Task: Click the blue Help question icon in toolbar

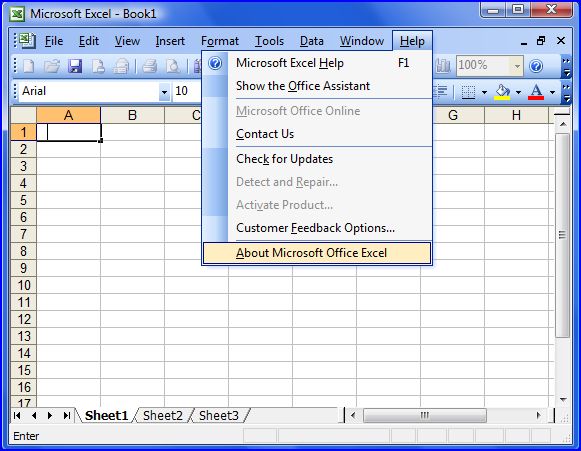Action: tap(536, 66)
